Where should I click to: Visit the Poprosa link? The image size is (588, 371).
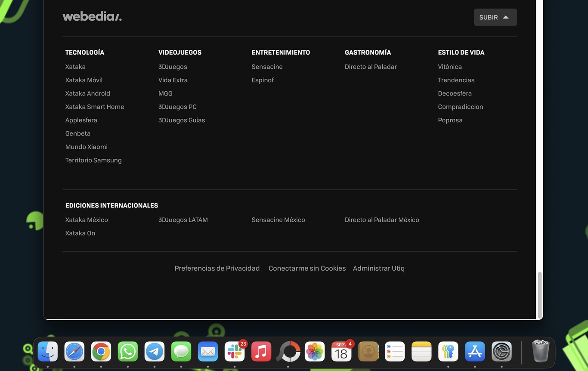click(x=450, y=120)
